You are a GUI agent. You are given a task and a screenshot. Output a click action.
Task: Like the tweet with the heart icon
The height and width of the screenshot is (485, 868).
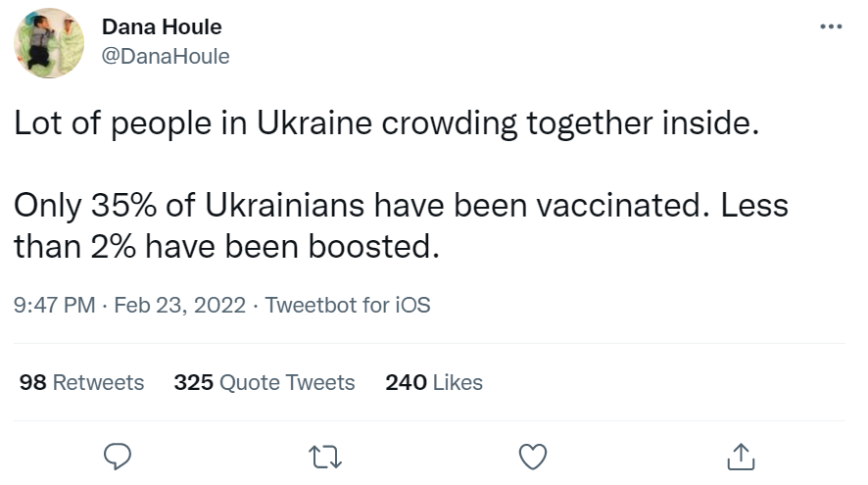pyautogui.click(x=532, y=456)
